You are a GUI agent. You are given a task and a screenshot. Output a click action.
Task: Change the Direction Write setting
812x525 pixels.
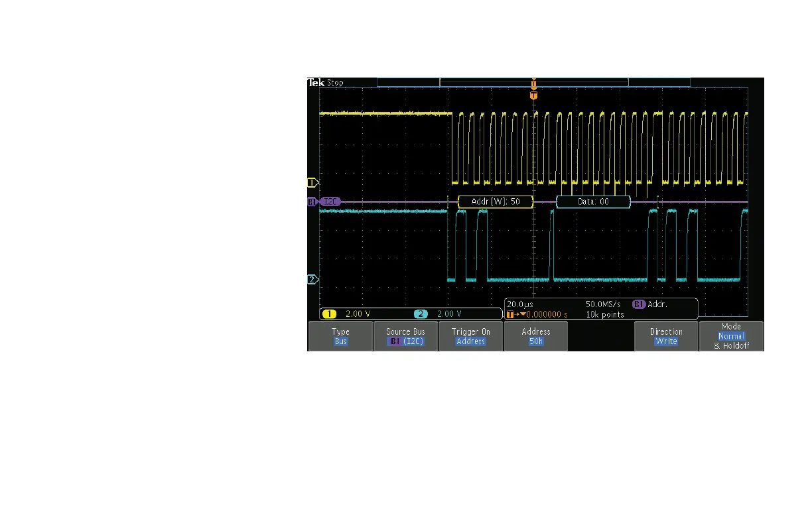[666, 336]
